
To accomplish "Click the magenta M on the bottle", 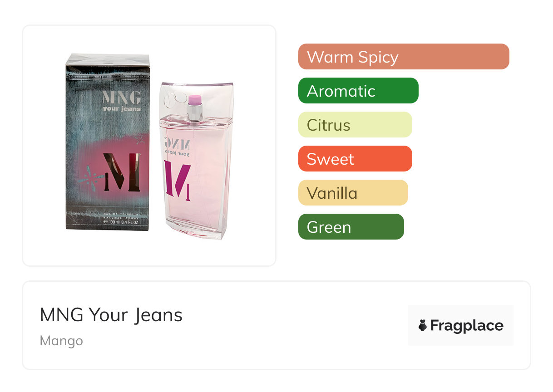I will [178, 179].
